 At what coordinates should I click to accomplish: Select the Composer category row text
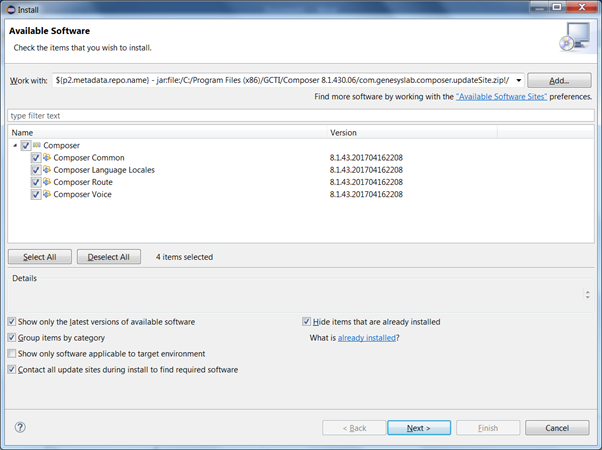(61, 146)
